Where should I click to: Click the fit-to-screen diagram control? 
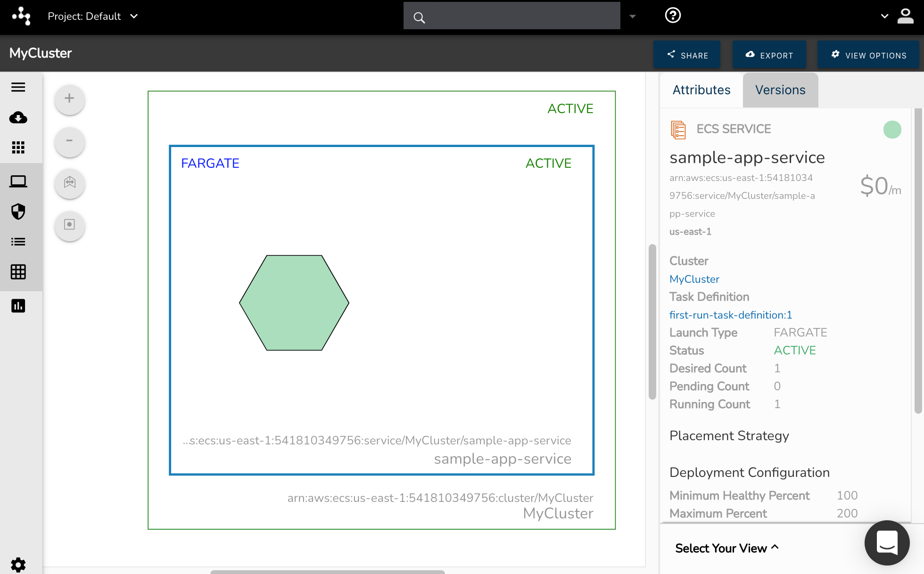[x=69, y=184]
